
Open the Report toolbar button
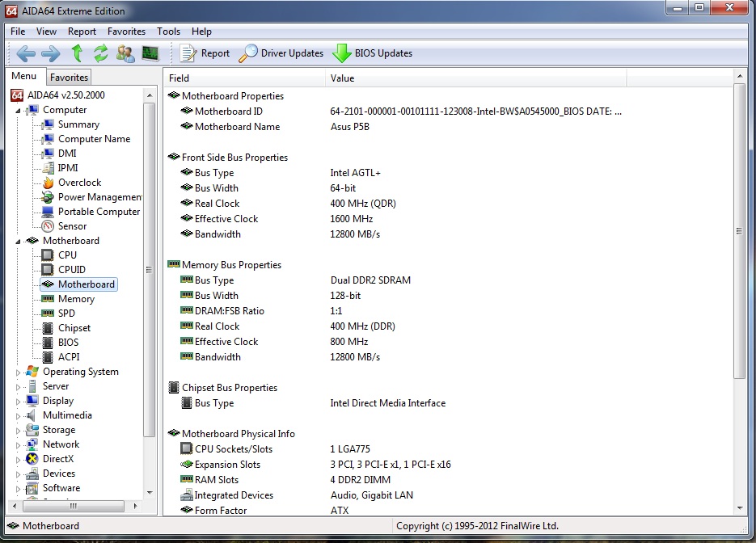click(x=205, y=53)
